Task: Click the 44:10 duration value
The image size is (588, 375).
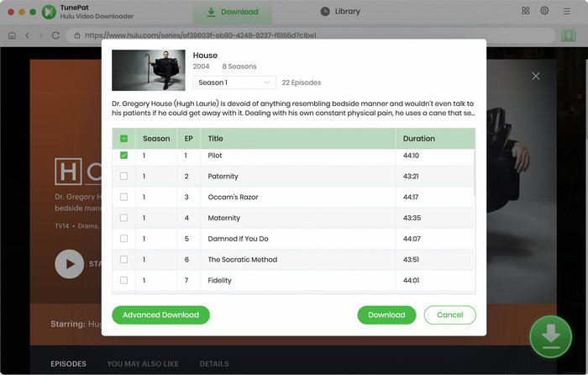Action: pos(411,156)
